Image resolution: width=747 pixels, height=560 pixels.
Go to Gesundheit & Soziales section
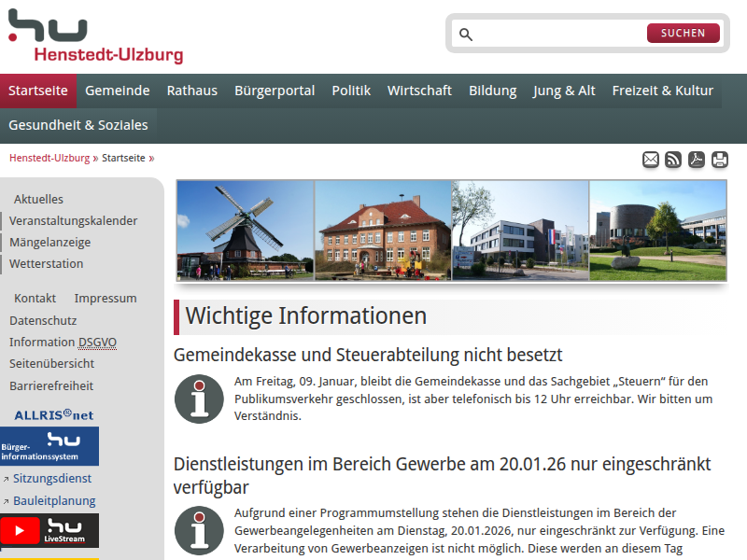coord(78,125)
